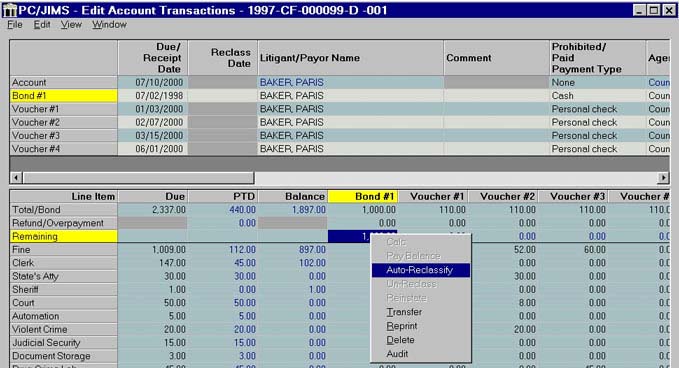Click Personal check in Voucher #1 row

coord(584,109)
